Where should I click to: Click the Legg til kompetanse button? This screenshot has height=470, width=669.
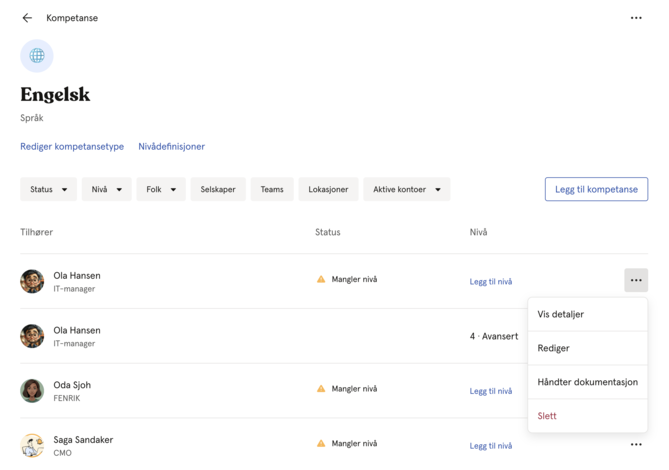click(596, 189)
